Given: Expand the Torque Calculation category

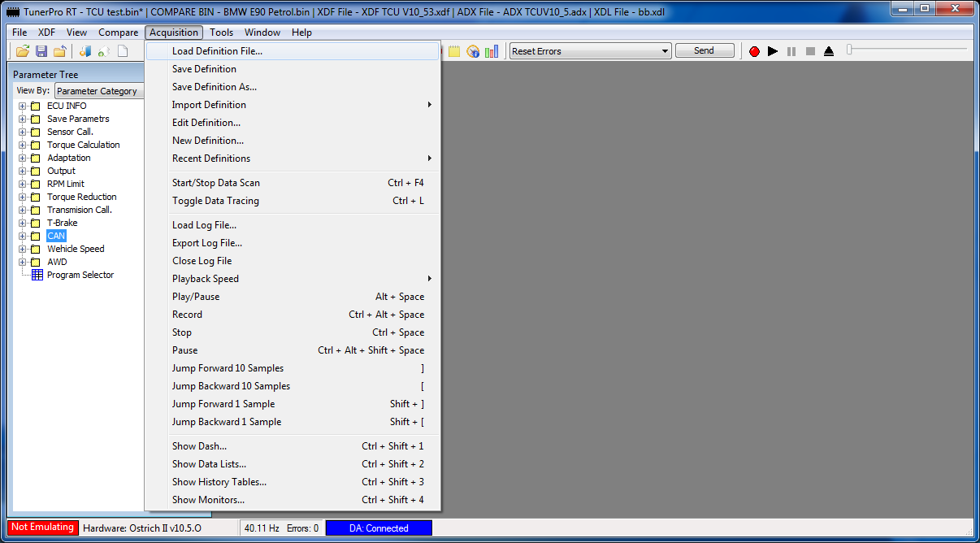Looking at the screenshot, I should tap(23, 145).
